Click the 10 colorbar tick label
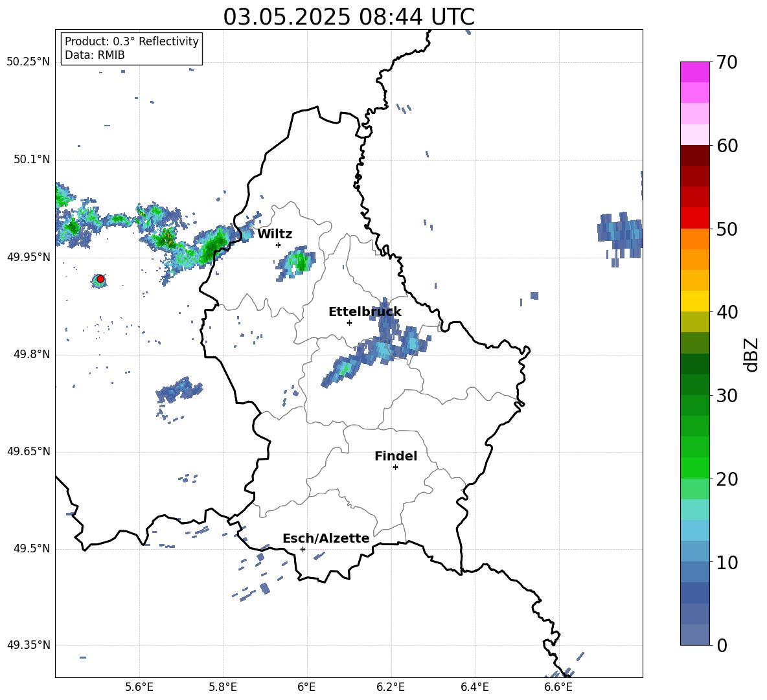 click(727, 562)
